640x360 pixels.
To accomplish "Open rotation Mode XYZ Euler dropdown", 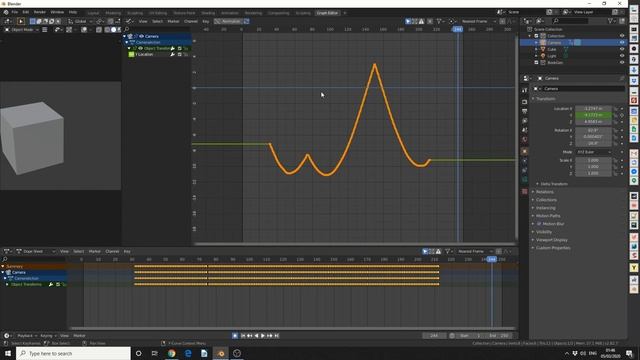I will click(x=594, y=152).
